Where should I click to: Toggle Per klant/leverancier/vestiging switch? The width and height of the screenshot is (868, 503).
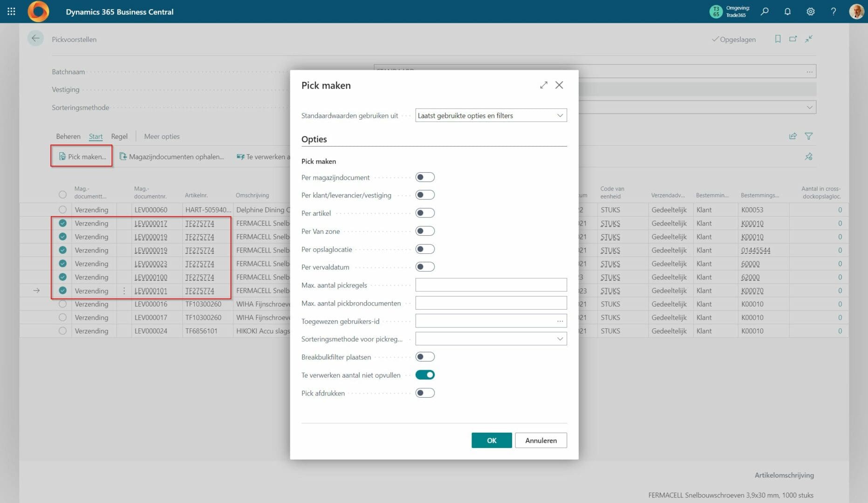[425, 195]
